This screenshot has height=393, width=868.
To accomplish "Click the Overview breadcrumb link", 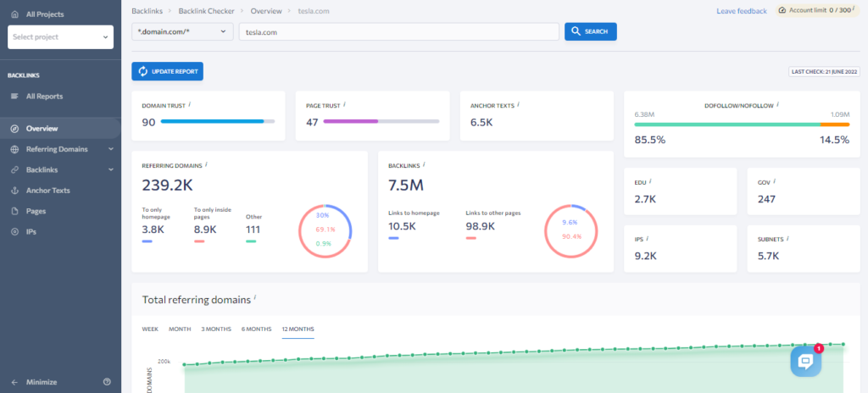I will tap(266, 10).
